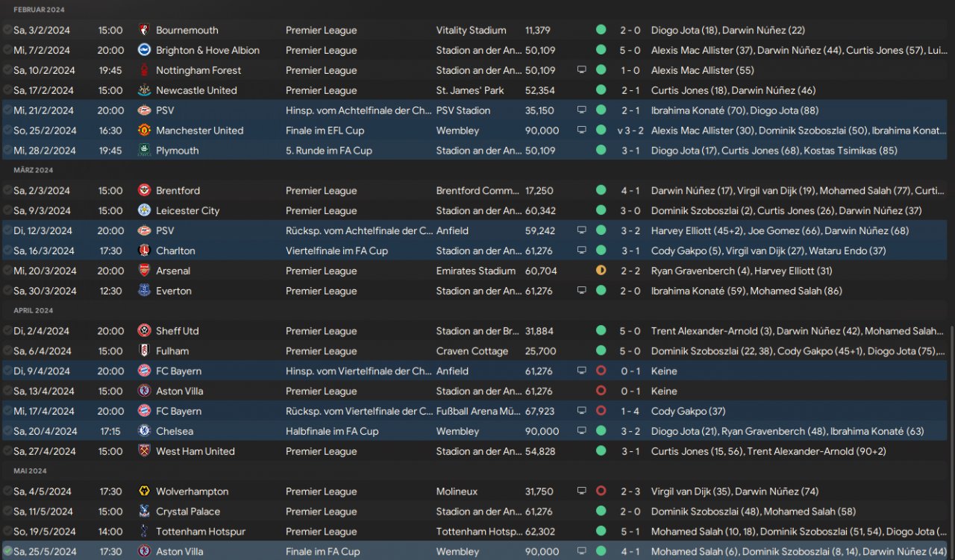Click the 'St. James' Park' venue

point(470,91)
